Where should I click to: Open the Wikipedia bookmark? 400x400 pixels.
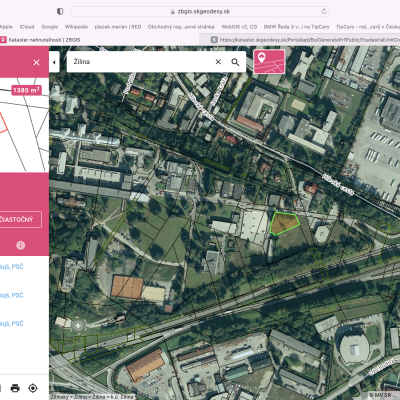pyautogui.click(x=76, y=27)
